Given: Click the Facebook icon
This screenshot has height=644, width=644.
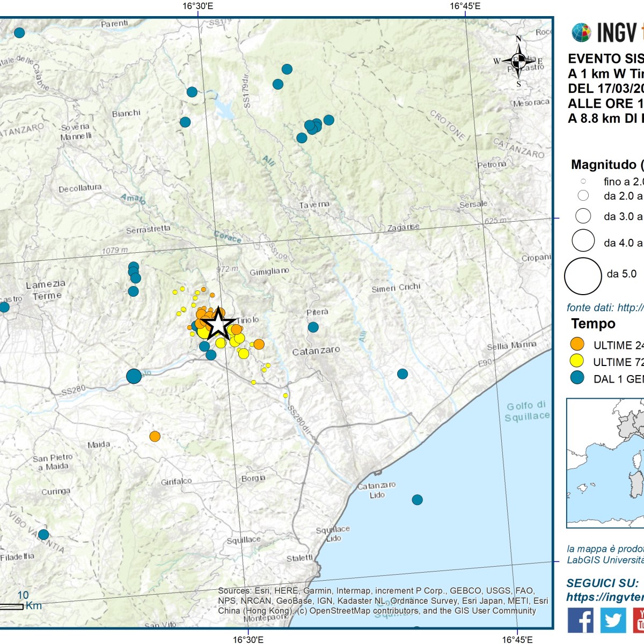Looking at the screenshot, I should click(x=580, y=620).
